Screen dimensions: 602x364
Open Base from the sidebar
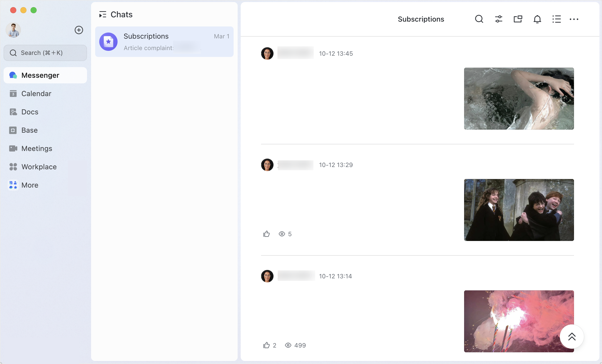tap(29, 130)
